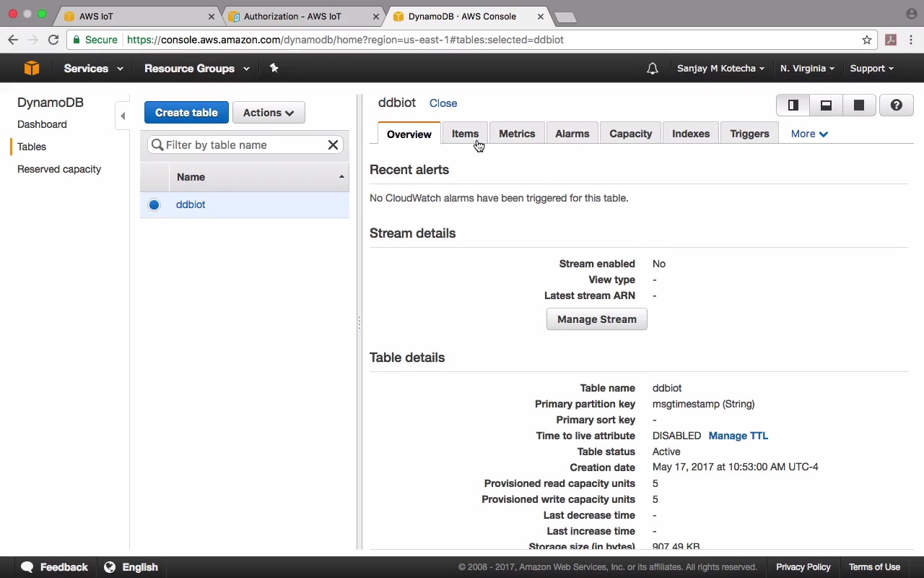Screen dimensions: 924x578
Task: Expand the Sanjay M Kotecha account menu
Action: [x=720, y=69]
